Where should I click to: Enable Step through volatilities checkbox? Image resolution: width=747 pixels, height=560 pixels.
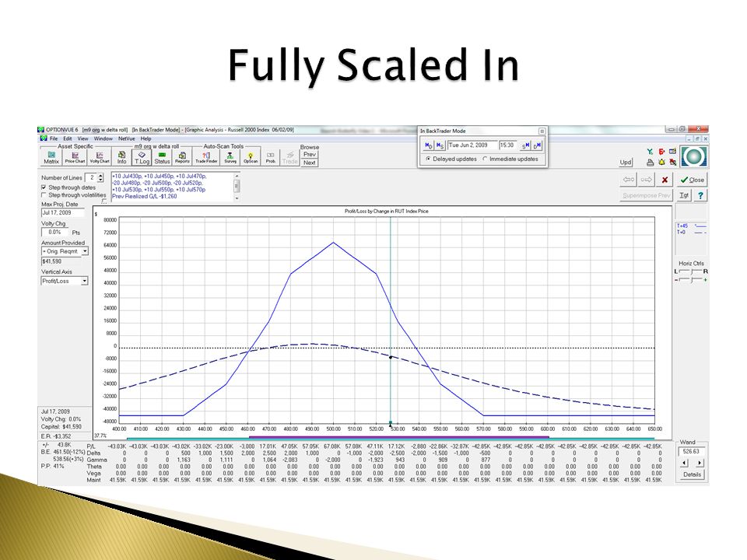click(x=44, y=195)
